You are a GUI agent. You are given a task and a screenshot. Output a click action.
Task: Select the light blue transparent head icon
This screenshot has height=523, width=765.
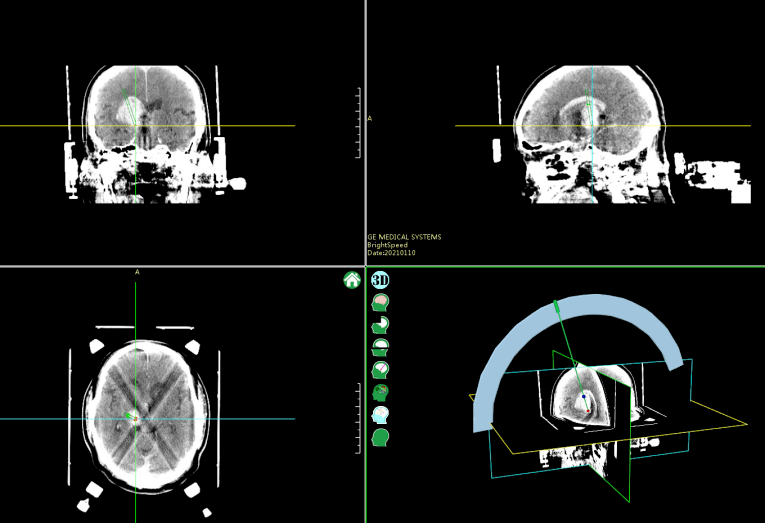pos(380,415)
